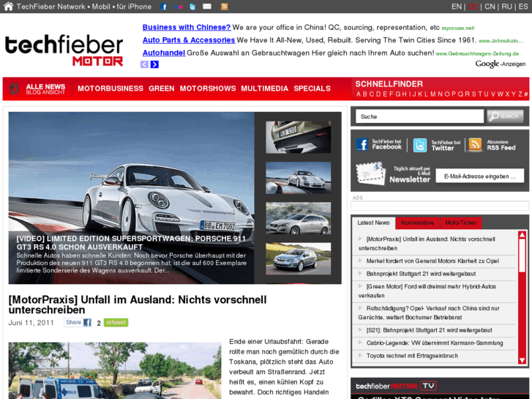Viewport: 532px width, 399px height.
Task: Open the Multimedia menu item
Action: [265, 89]
